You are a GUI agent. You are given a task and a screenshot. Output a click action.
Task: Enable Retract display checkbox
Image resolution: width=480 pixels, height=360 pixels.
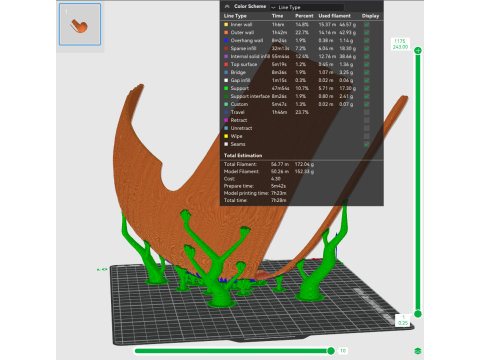pyautogui.click(x=367, y=120)
